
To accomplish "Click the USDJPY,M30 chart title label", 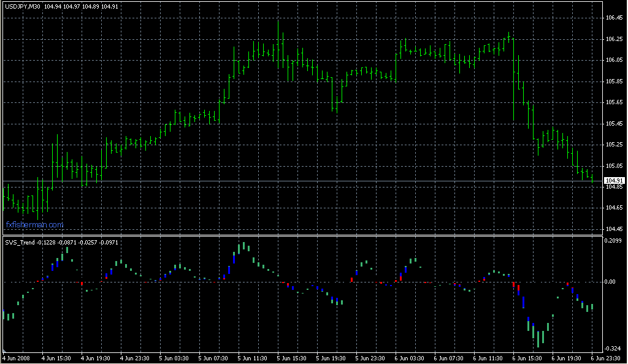I will [x=23, y=7].
